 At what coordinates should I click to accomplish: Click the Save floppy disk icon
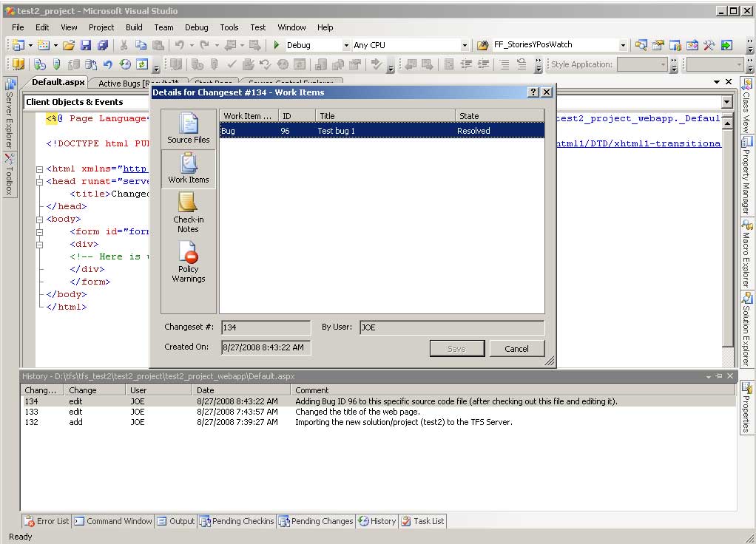[x=86, y=45]
